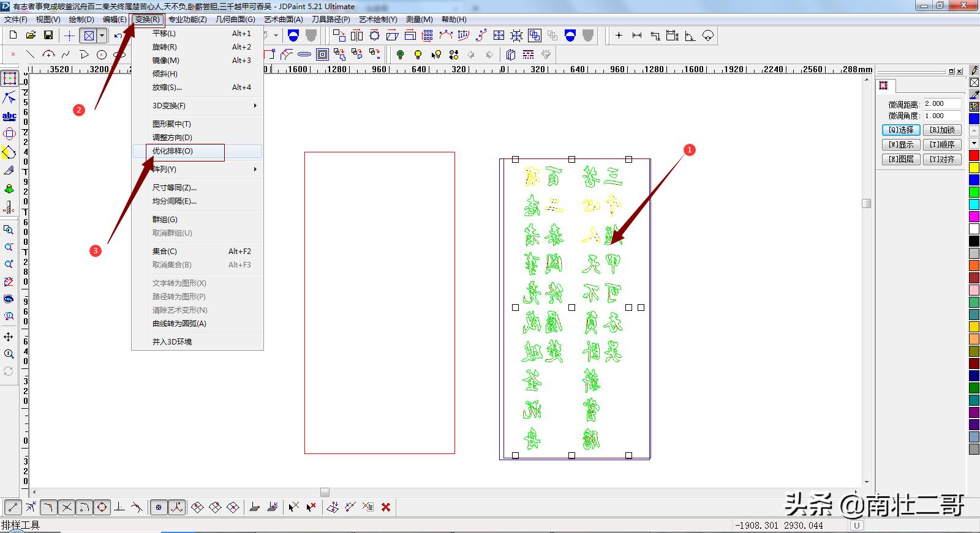This screenshot has height=533, width=980.
Task: Click the 微调角度 input field
Action: click(942, 116)
